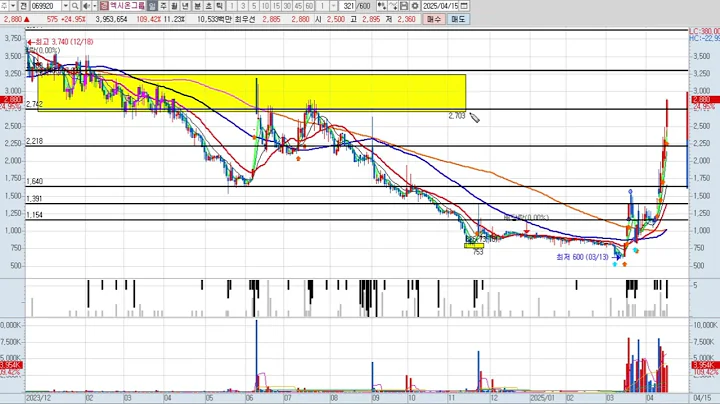Click the 2,703 price annotation near the pencil
Image resolution: width=720 pixels, height=404 pixels.
pyautogui.click(x=457, y=116)
